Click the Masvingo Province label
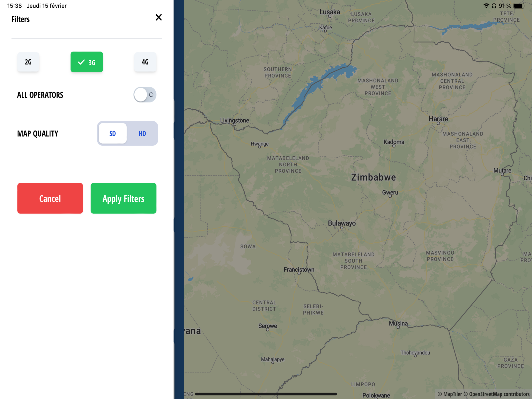This screenshot has height=399, width=532. point(440,256)
